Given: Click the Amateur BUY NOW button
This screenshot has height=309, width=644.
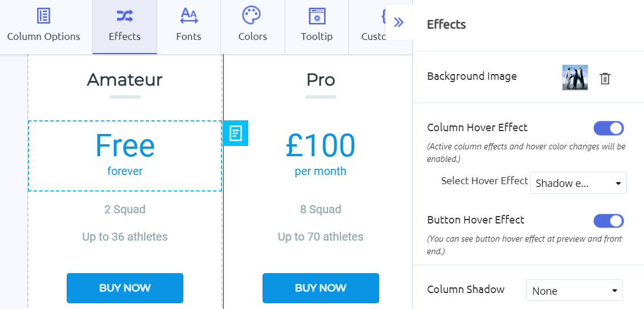Looking at the screenshot, I should (125, 288).
